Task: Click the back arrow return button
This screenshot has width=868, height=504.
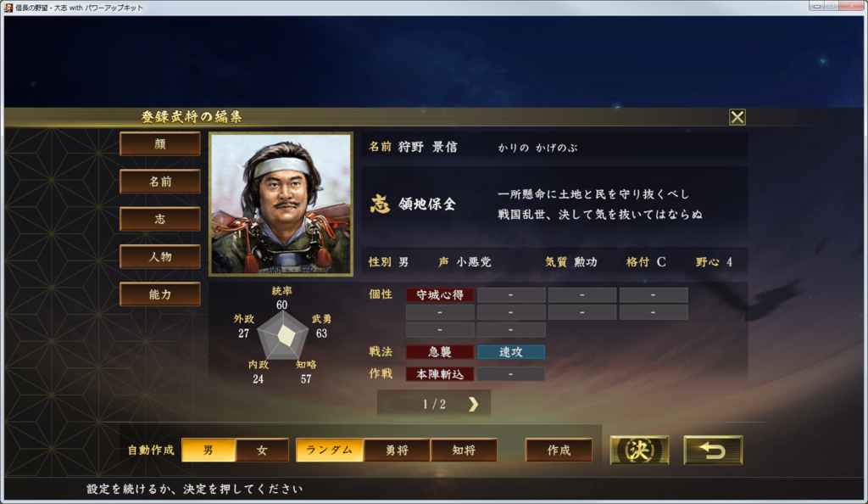Action: (713, 451)
